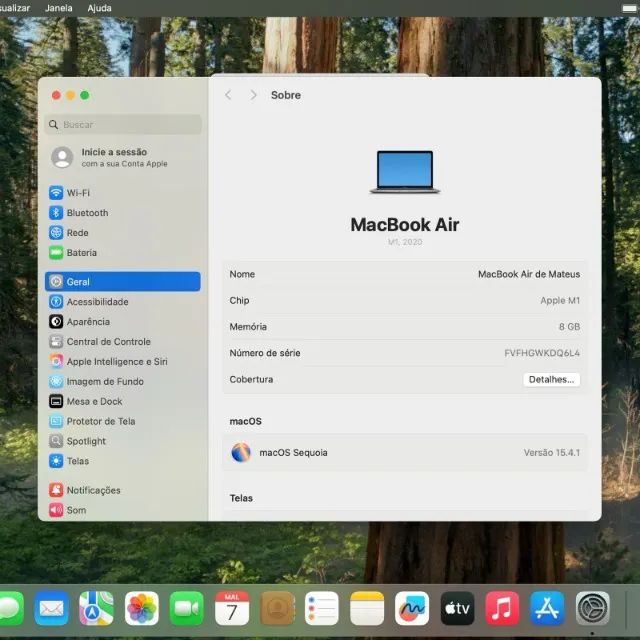This screenshot has width=640, height=640.
Task: Open the Ajuda menu
Action: tap(99, 8)
